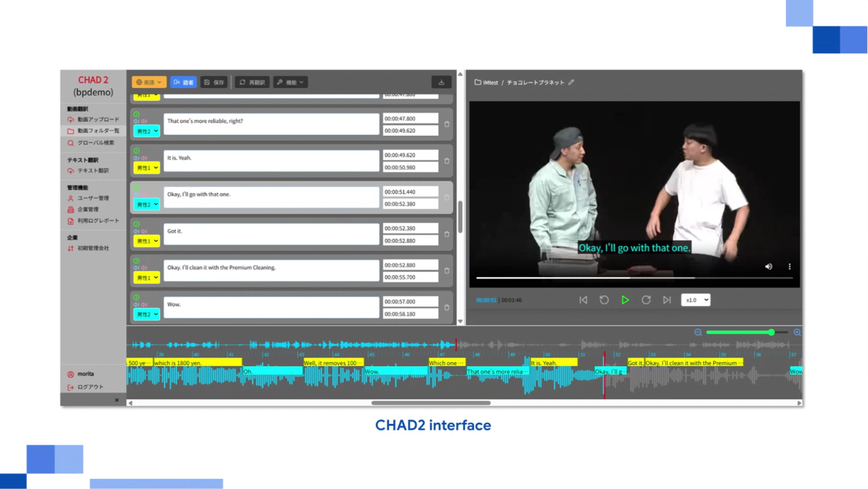The image size is (868, 489).
Task: Open the 英語 language dropdown
Action: (x=149, y=82)
